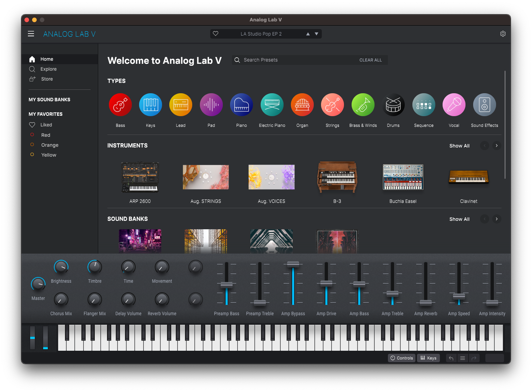Viewport: 532px width, 392px height.
Task: Go to Home in sidebar
Action: (60, 59)
